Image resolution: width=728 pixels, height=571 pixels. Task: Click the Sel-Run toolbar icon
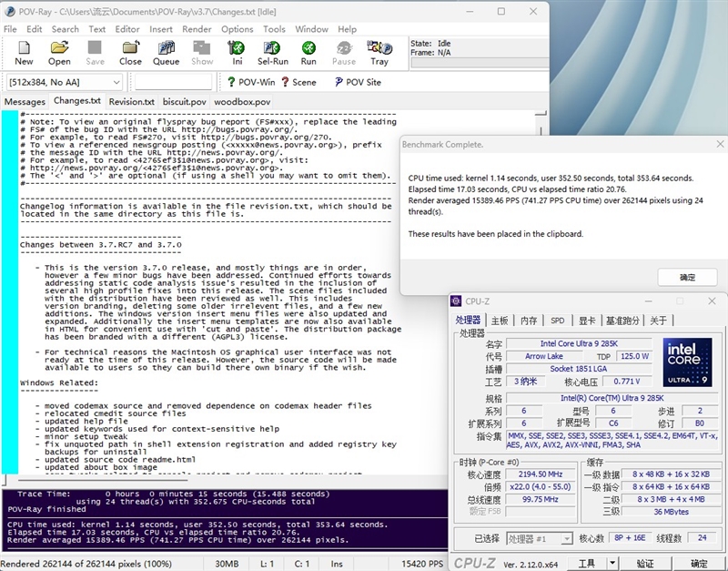(272, 51)
